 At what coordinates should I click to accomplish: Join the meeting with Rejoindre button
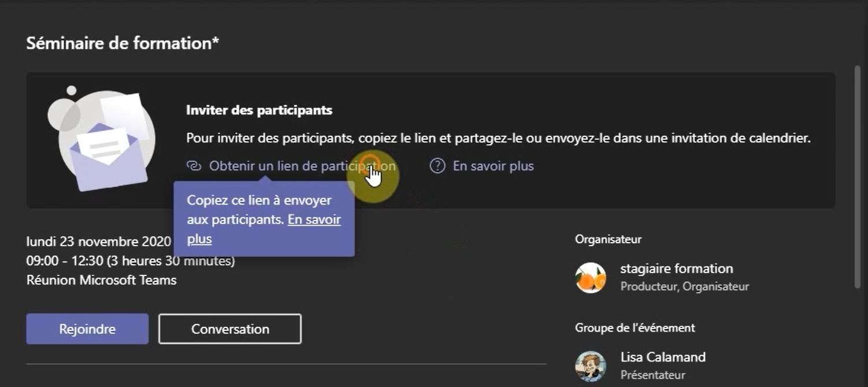pyautogui.click(x=87, y=329)
